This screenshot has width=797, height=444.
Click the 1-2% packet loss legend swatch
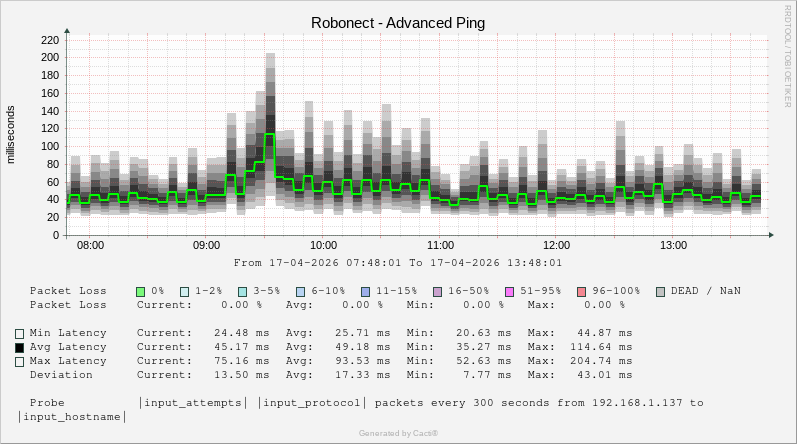click(185, 291)
